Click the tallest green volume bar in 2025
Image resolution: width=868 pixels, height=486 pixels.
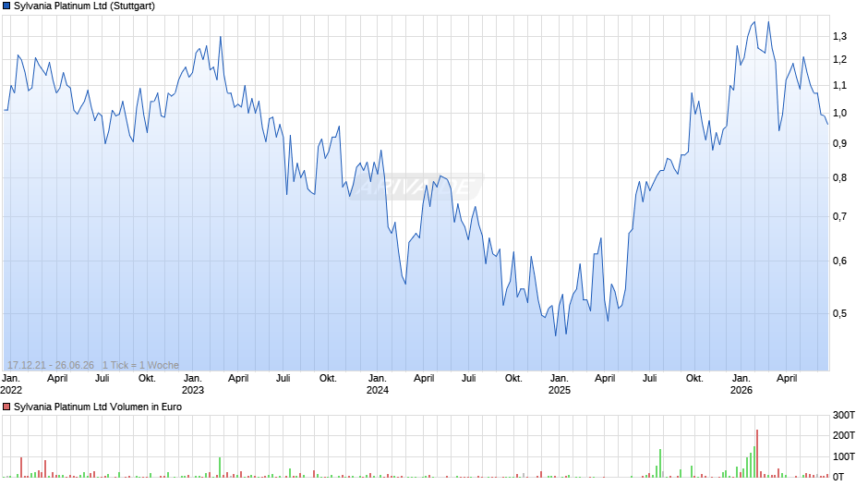tap(660, 463)
